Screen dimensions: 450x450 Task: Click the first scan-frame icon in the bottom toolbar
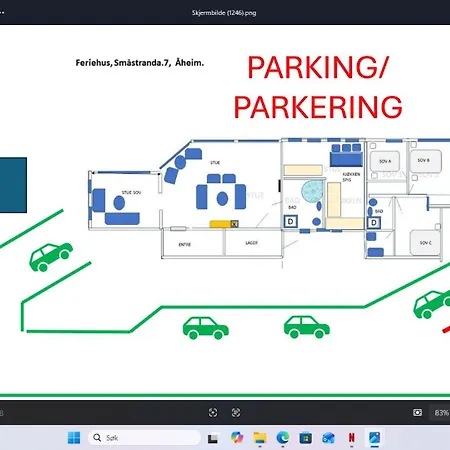[x=213, y=413]
